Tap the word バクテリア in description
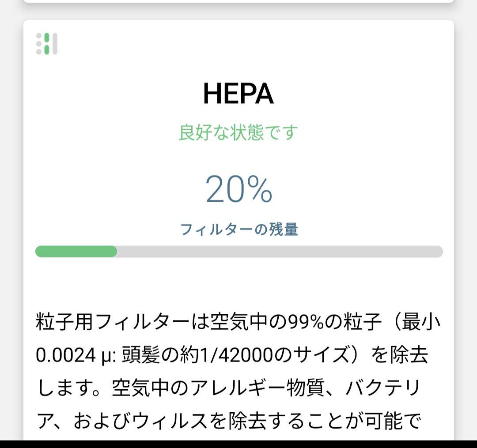The width and height of the screenshot is (477, 448). [x=384, y=388]
